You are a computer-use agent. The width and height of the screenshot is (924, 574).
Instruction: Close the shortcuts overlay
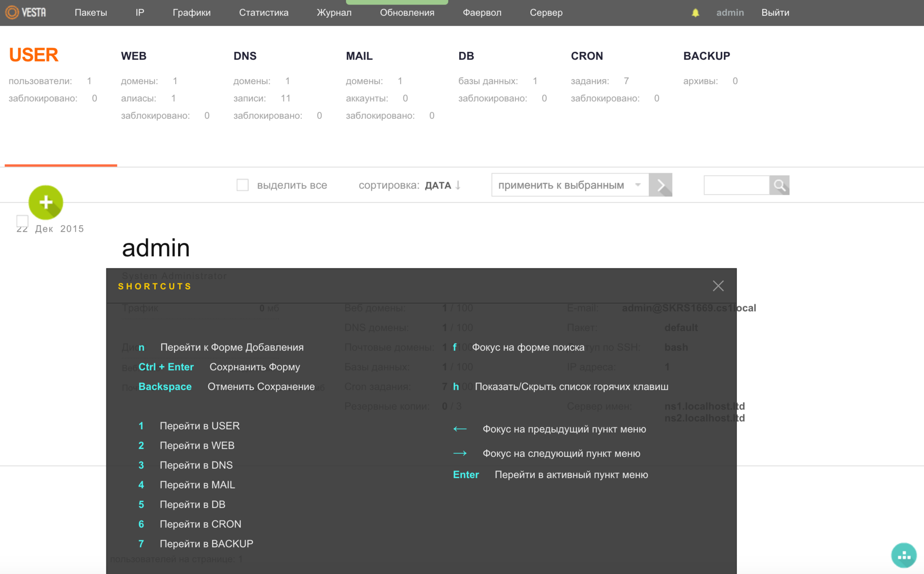click(718, 286)
